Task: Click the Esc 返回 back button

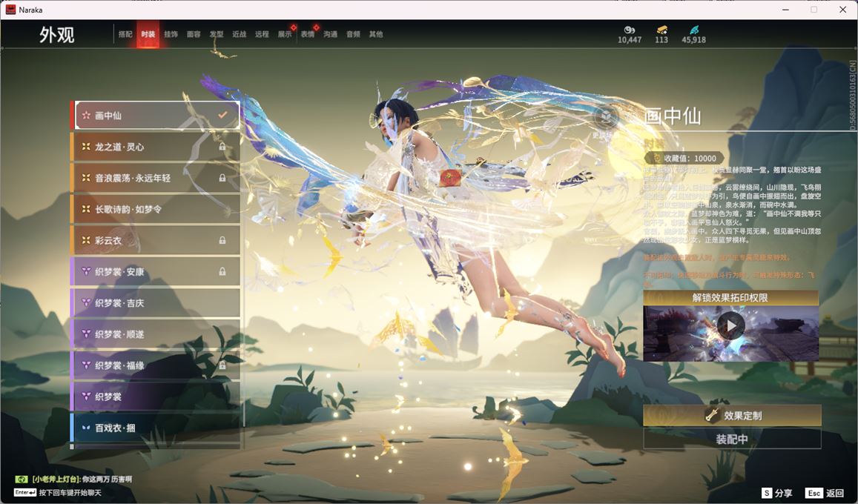Action: click(825, 493)
